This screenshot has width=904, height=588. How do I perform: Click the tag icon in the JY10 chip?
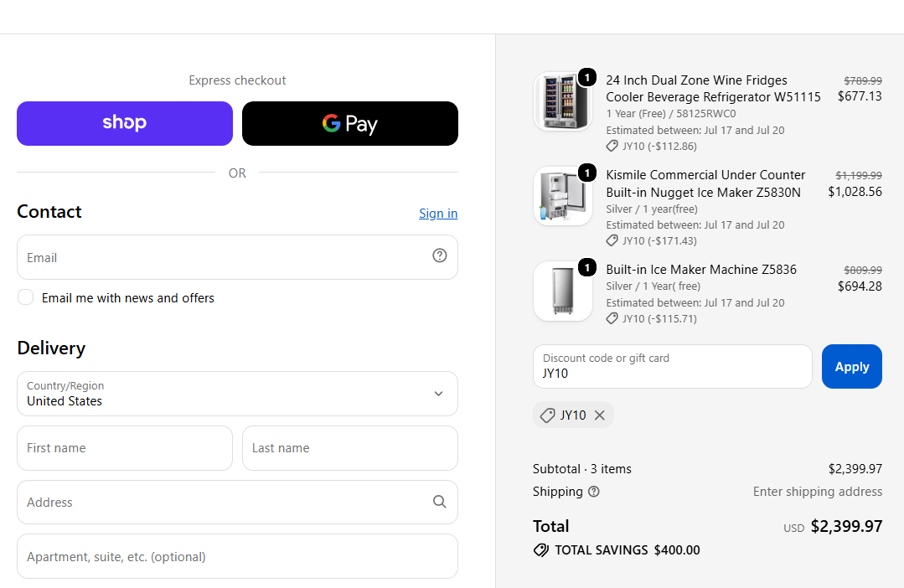click(547, 415)
